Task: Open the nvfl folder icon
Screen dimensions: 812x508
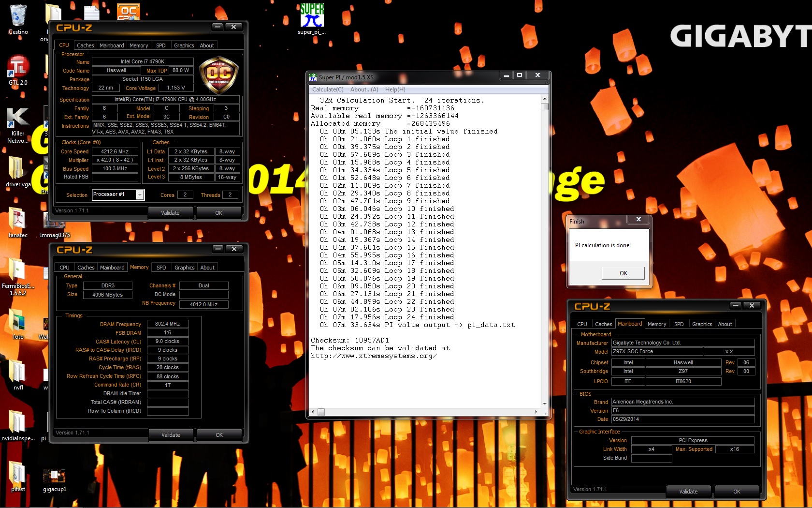Action: [x=18, y=375]
